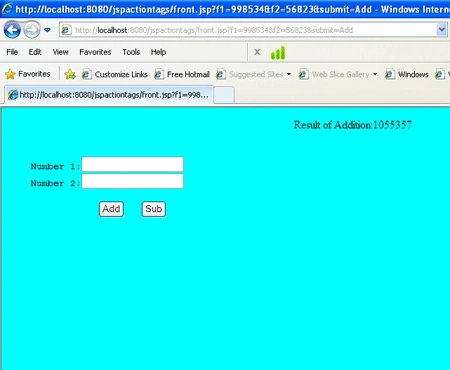Click the gray X toolbar close icon
This screenshot has height=370, width=450.
(x=257, y=52)
